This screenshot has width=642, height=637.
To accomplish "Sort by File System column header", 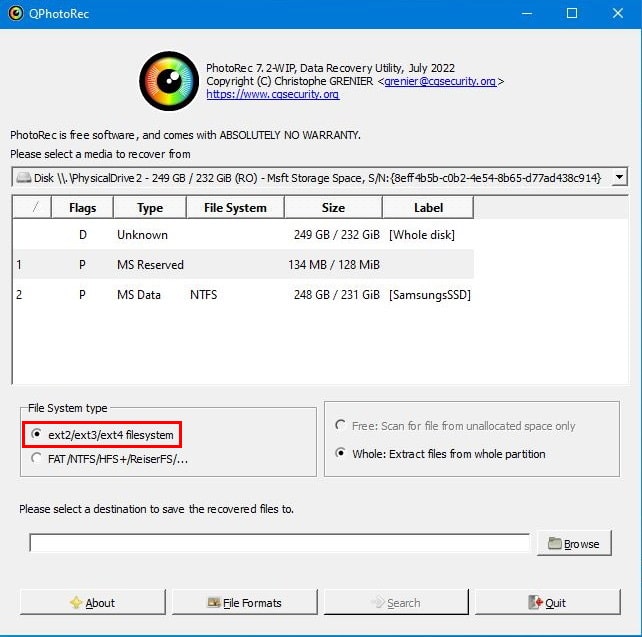I will 235,208.
